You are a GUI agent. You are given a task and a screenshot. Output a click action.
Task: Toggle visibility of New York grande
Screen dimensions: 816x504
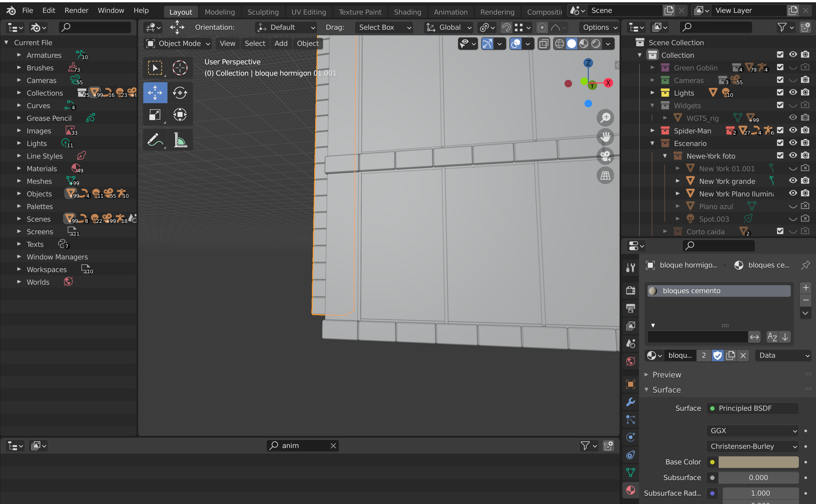pyautogui.click(x=793, y=181)
